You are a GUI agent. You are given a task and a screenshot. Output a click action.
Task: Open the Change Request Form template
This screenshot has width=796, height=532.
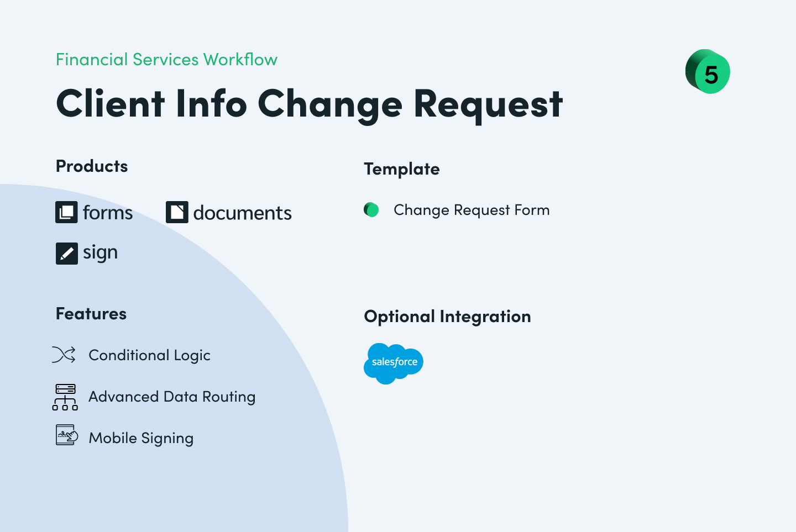point(471,210)
